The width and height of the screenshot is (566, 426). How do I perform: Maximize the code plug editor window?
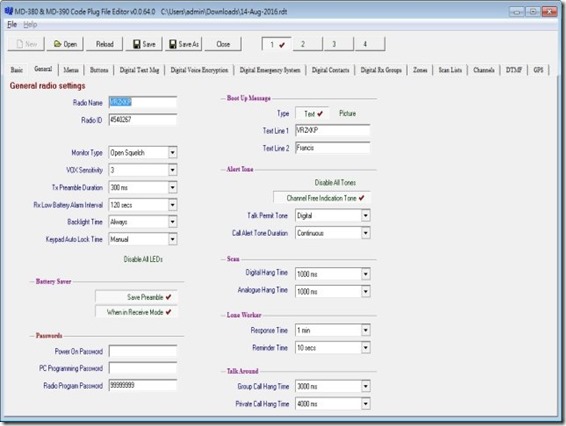click(x=533, y=12)
